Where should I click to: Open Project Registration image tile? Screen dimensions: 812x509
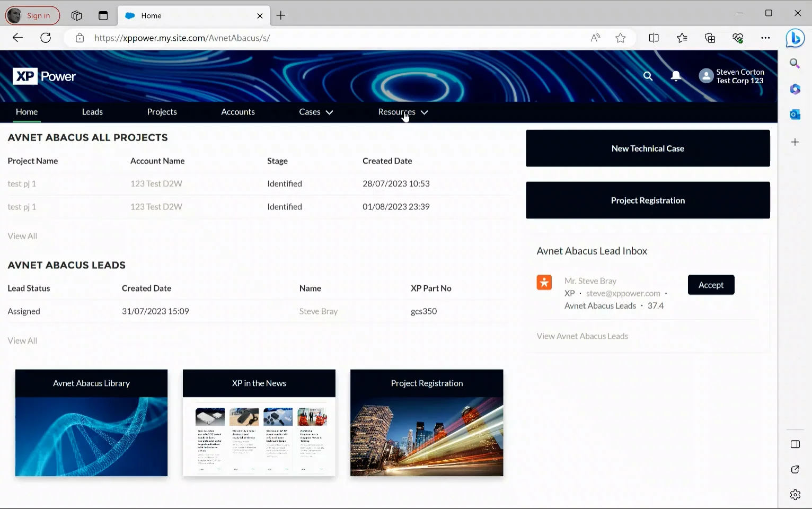click(x=427, y=423)
